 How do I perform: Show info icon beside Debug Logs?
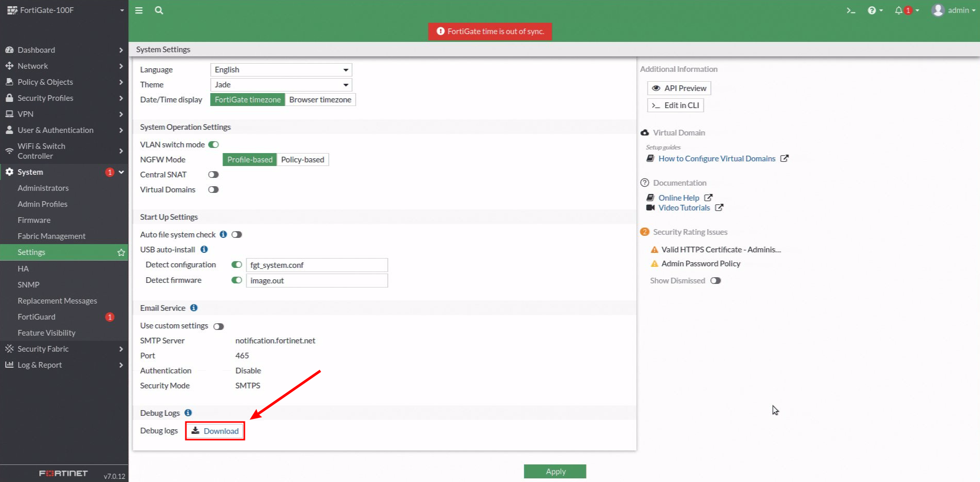[188, 413]
